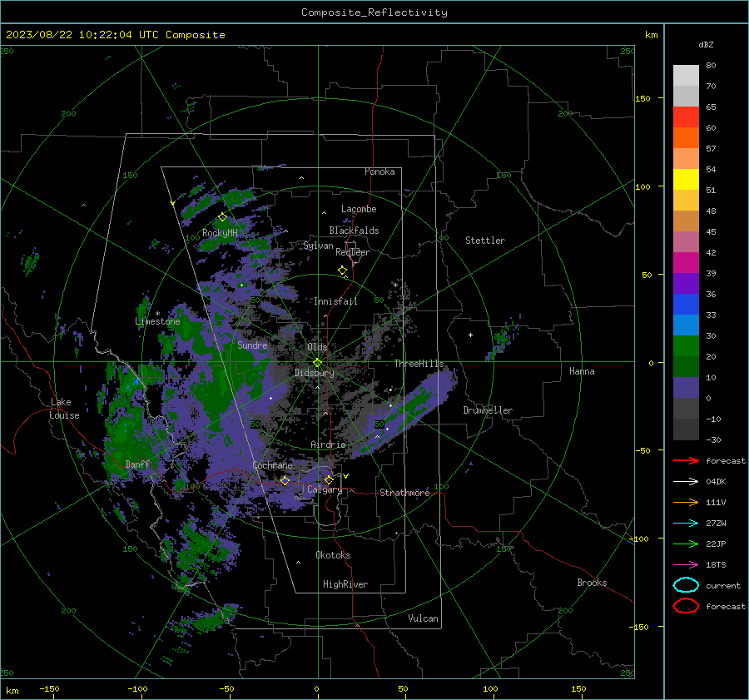Click the yellow diamond marker near RedDeer

[x=342, y=271]
